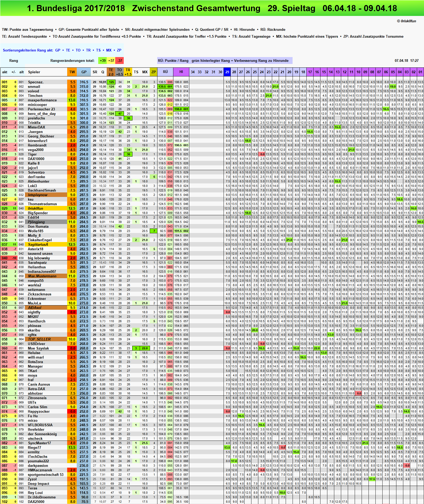This screenshot has height=504, width=424.
Task: Select player name hero_of_the_day
Action: 42,114
